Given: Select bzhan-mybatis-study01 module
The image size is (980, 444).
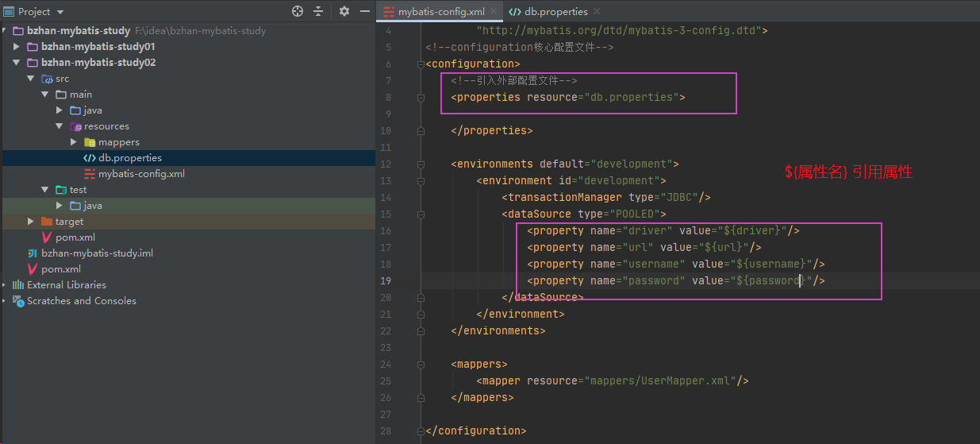Looking at the screenshot, I should (x=98, y=47).
